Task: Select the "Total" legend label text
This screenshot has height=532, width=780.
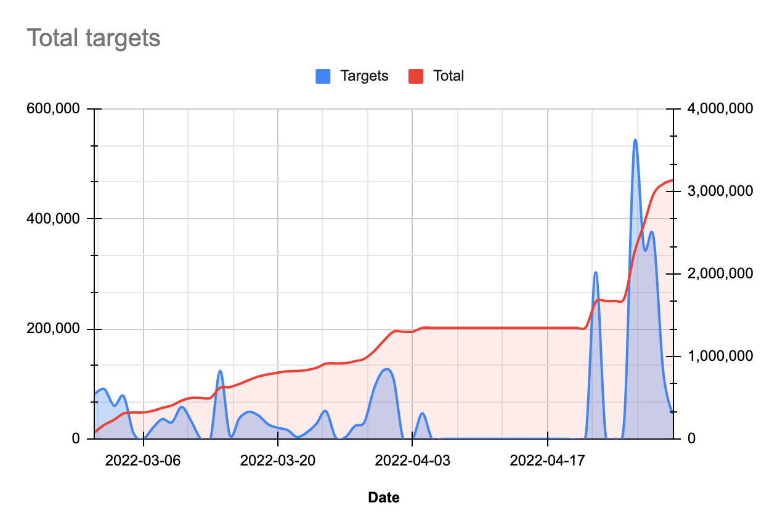Action: (449, 76)
